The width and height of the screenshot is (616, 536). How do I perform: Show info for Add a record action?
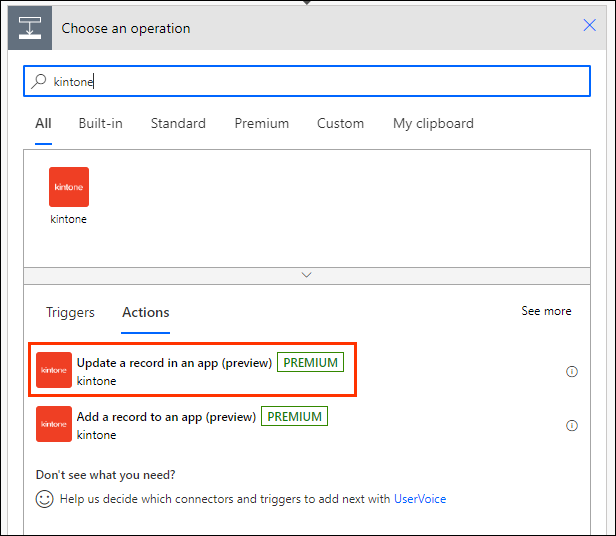[572, 425]
